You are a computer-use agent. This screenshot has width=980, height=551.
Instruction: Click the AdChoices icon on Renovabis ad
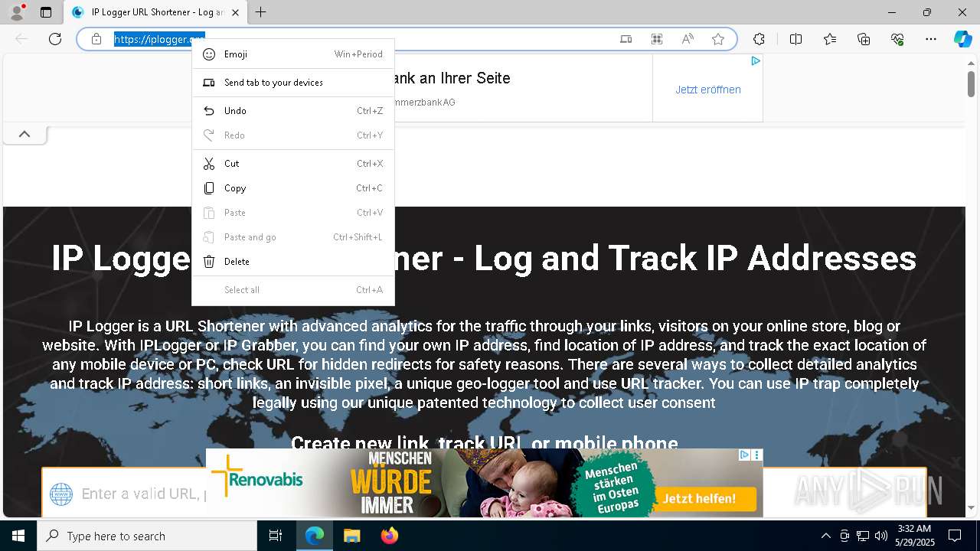click(x=744, y=455)
